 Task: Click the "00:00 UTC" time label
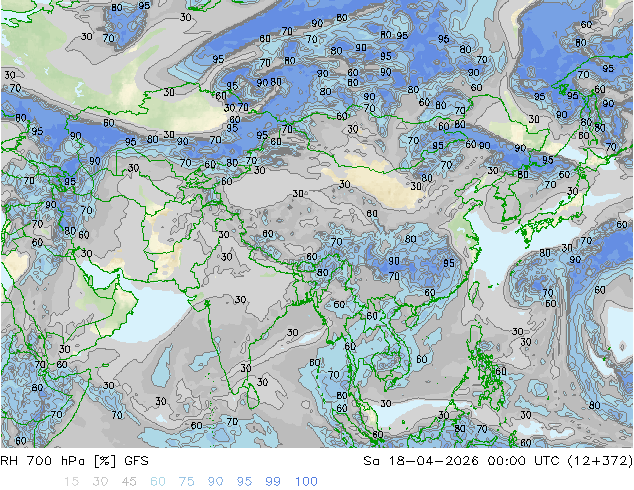point(525,461)
